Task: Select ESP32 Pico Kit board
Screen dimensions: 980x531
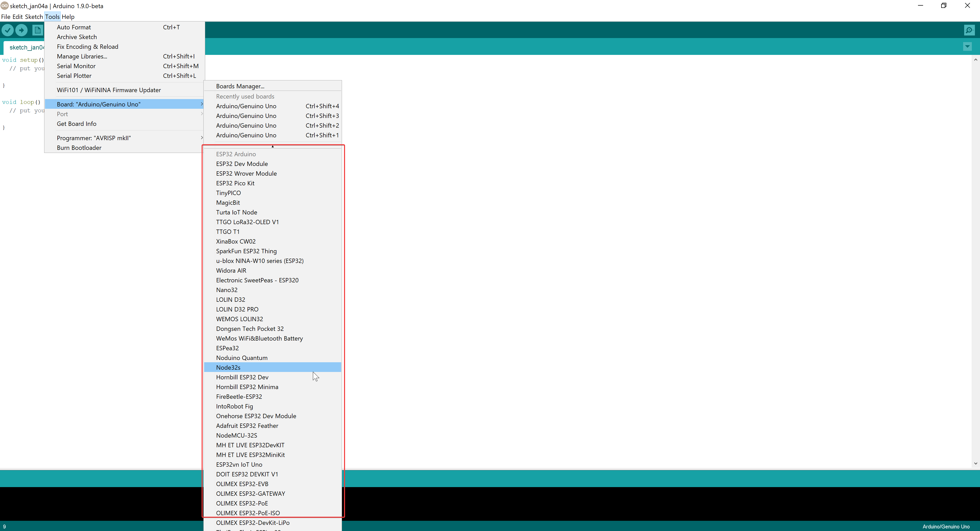Action: pos(272,183)
